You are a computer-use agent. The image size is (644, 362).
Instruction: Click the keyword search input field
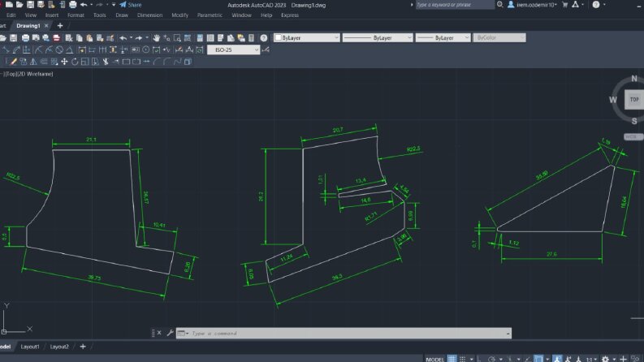pyautogui.click(x=455, y=5)
